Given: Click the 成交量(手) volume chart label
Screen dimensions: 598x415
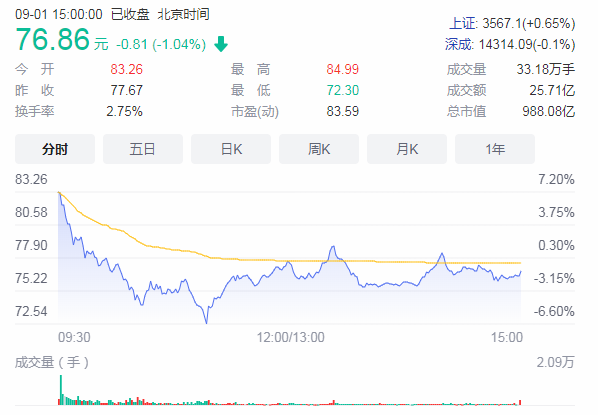Looking at the screenshot, I should click(x=52, y=362).
